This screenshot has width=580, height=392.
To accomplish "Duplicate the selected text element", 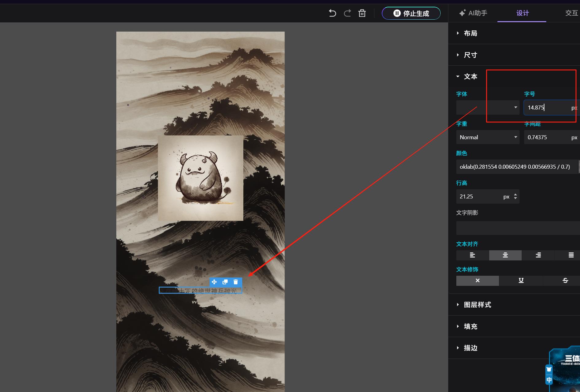I will click(225, 282).
